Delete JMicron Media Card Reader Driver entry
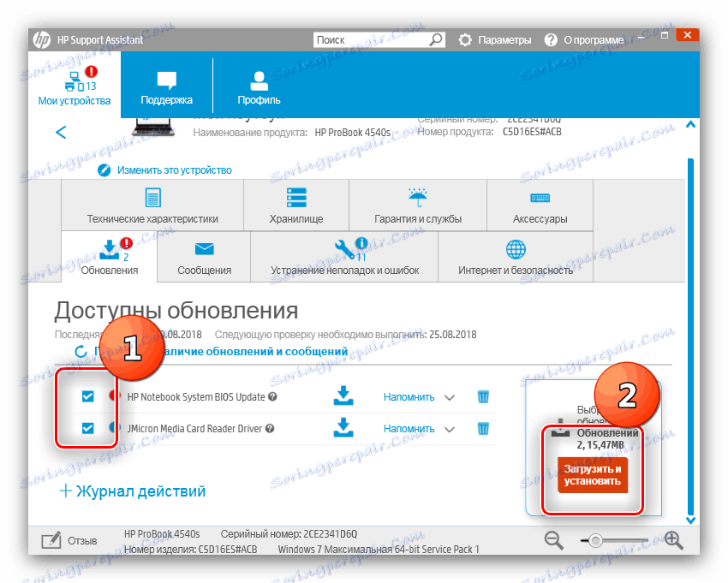The height and width of the screenshot is (583, 728). (x=483, y=428)
